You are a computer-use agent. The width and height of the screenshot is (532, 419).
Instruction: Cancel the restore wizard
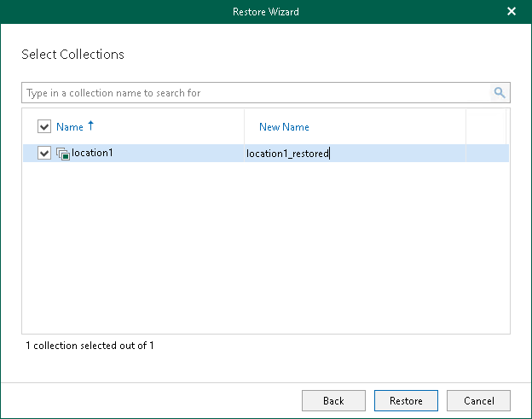click(x=478, y=400)
